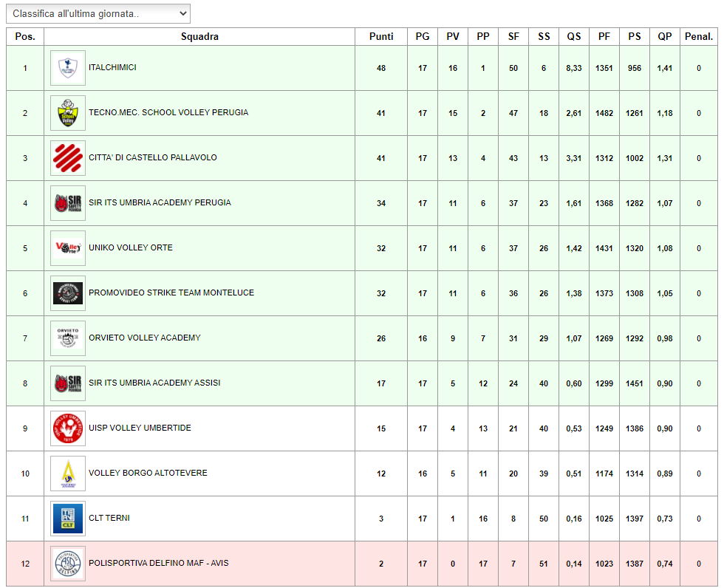Screen dimensions: 724x588
Task: Click the CLT Terni logo
Action: pyautogui.click(x=68, y=519)
